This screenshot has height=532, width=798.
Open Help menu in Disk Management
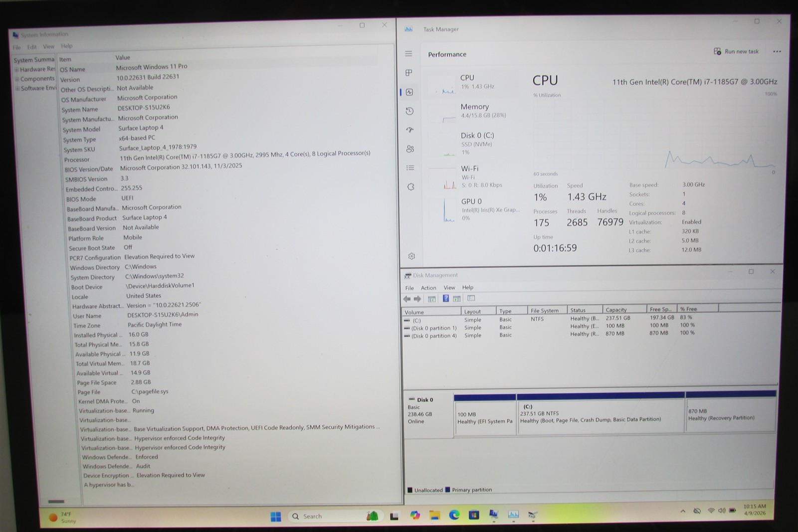pyautogui.click(x=468, y=288)
